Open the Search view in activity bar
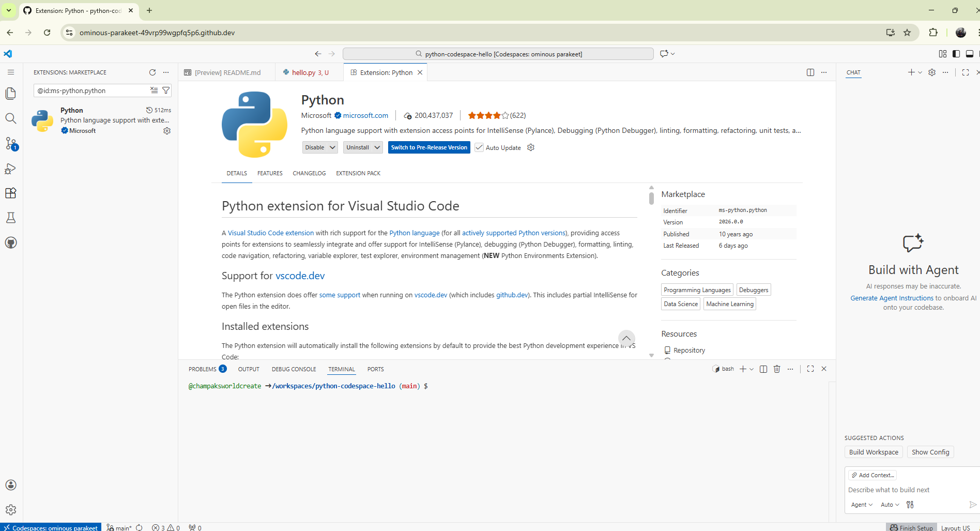 point(11,118)
